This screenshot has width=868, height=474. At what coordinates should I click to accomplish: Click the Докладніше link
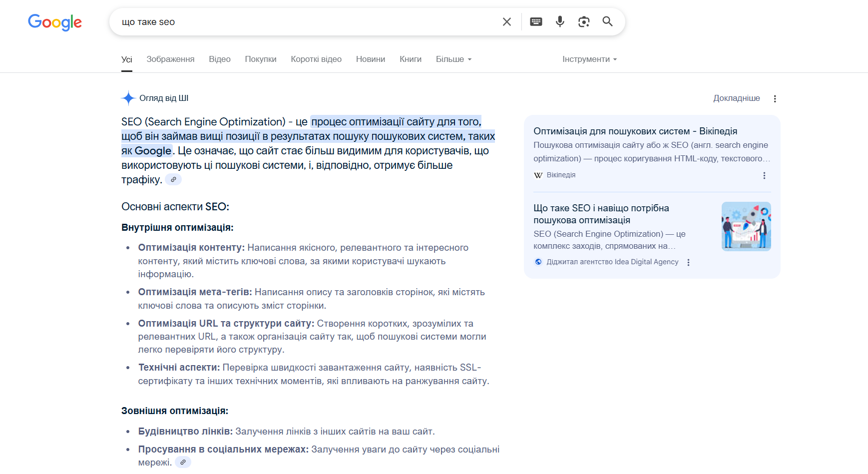click(736, 98)
